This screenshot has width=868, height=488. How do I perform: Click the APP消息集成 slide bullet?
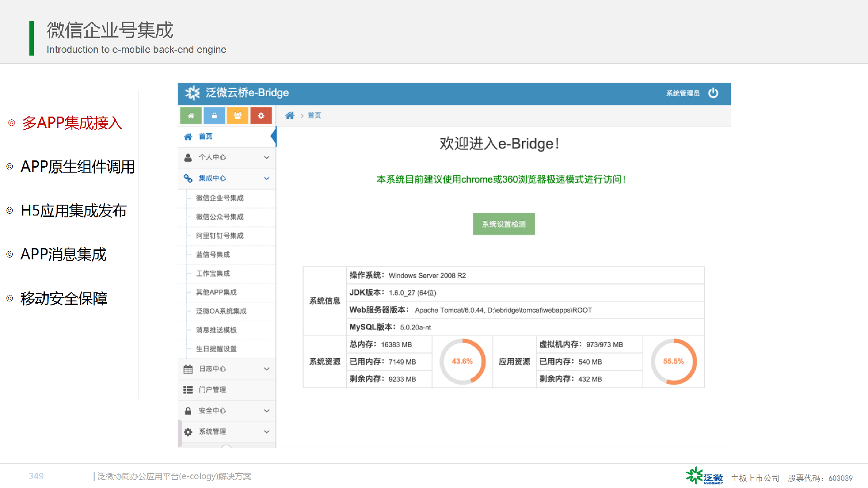pos(63,254)
